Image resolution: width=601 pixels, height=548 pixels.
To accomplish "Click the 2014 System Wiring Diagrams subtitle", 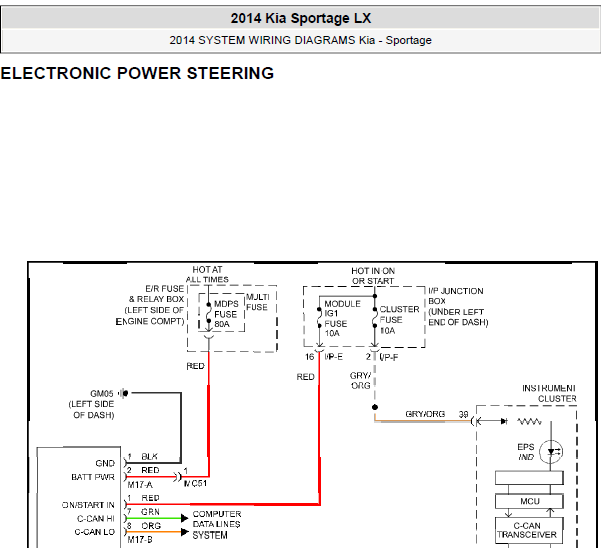I will 300,40.
